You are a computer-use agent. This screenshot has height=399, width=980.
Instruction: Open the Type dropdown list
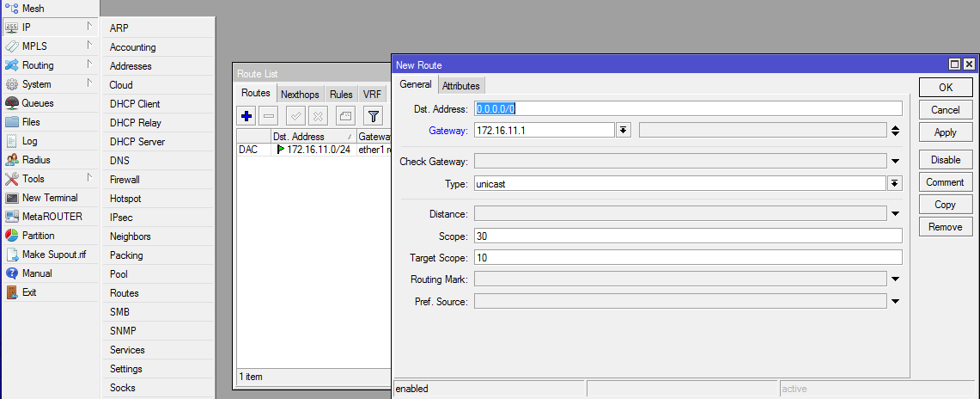click(895, 183)
